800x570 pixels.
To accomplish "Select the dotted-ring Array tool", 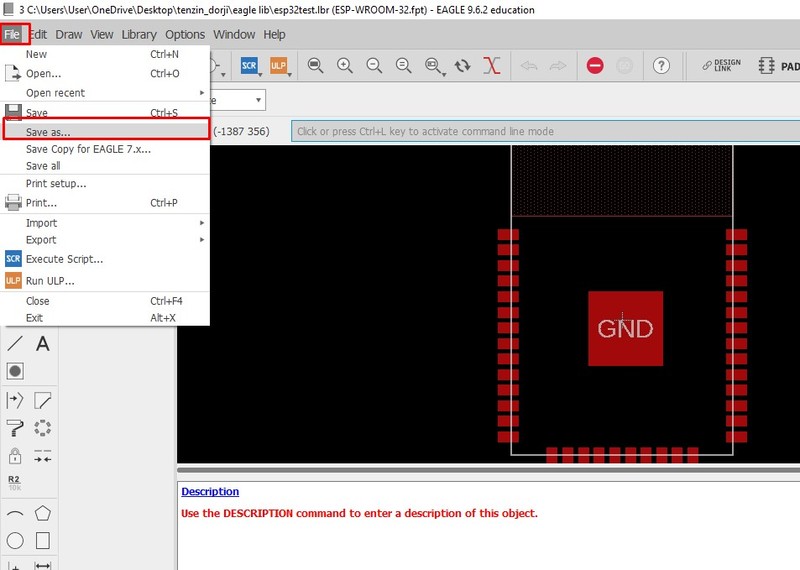I will [x=43, y=428].
